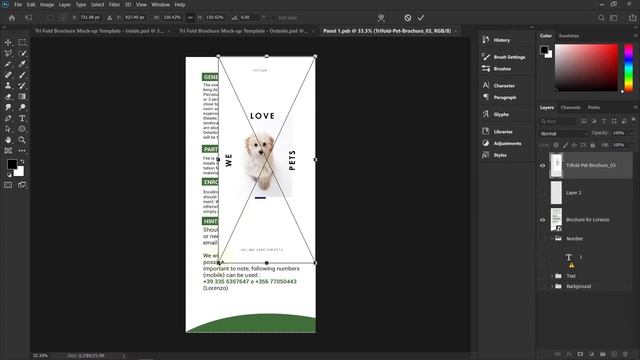Toggle visibility of the Number group
This screenshot has width=640, height=360.
coord(542,238)
